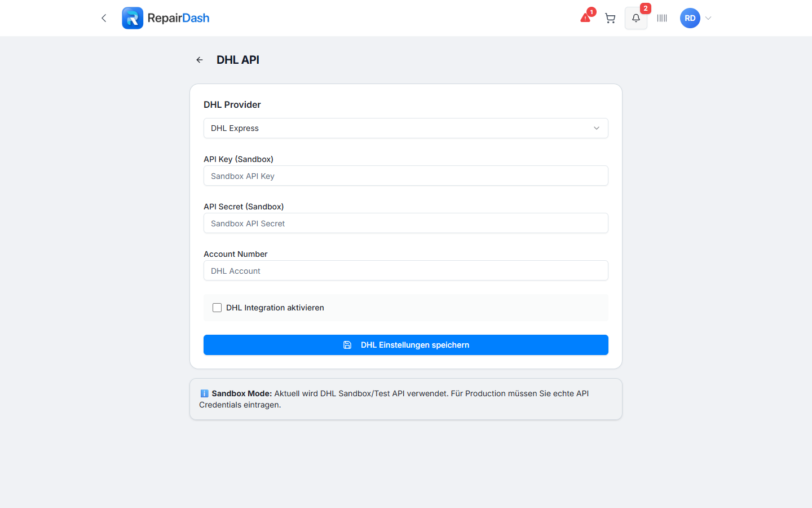The width and height of the screenshot is (812, 508).
Task: Click the Sandbox Mode info notice text
Action: coord(394,399)
